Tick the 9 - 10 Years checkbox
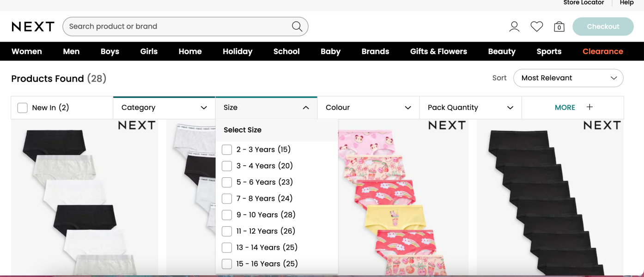 pos(227,215)
